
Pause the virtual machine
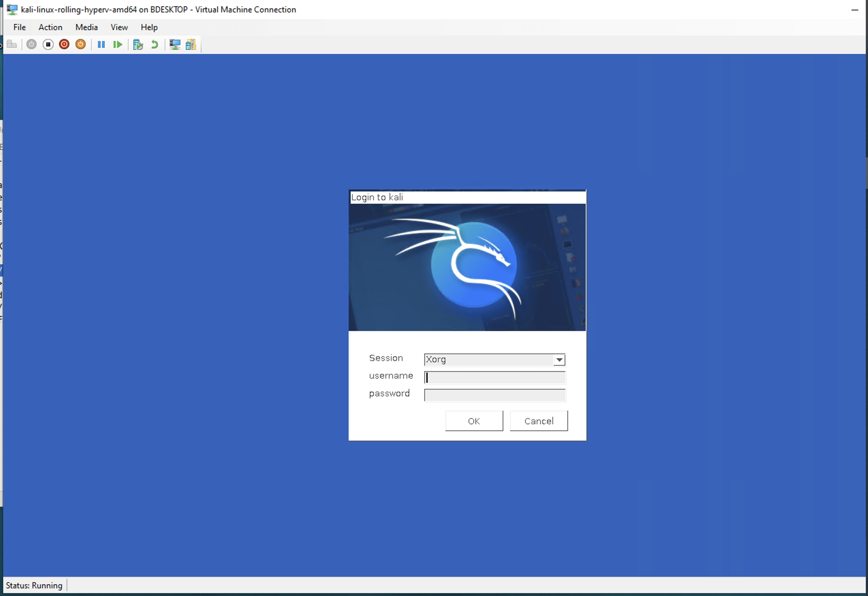101,44
